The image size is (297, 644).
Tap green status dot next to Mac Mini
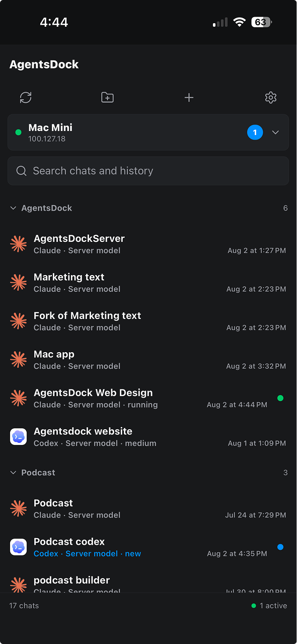tap(19, 133)
